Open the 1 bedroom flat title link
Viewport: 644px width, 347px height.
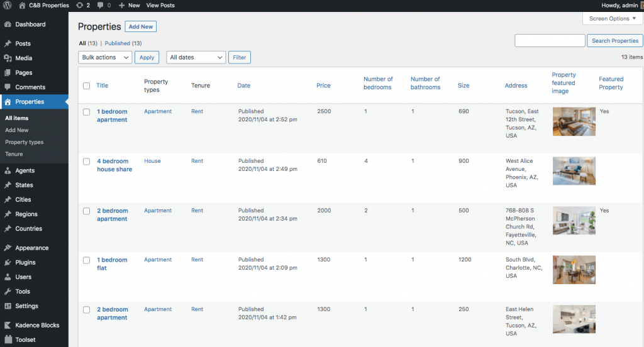pos(112,263)
